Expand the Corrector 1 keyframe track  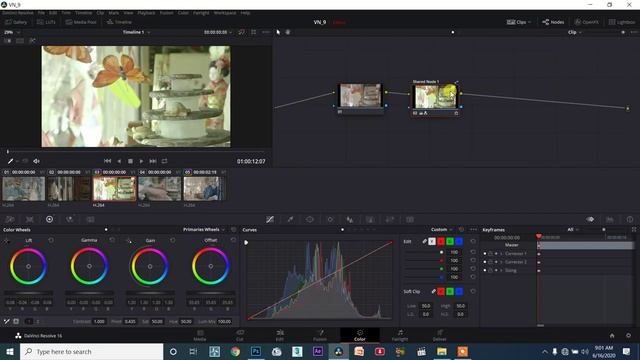501,253
